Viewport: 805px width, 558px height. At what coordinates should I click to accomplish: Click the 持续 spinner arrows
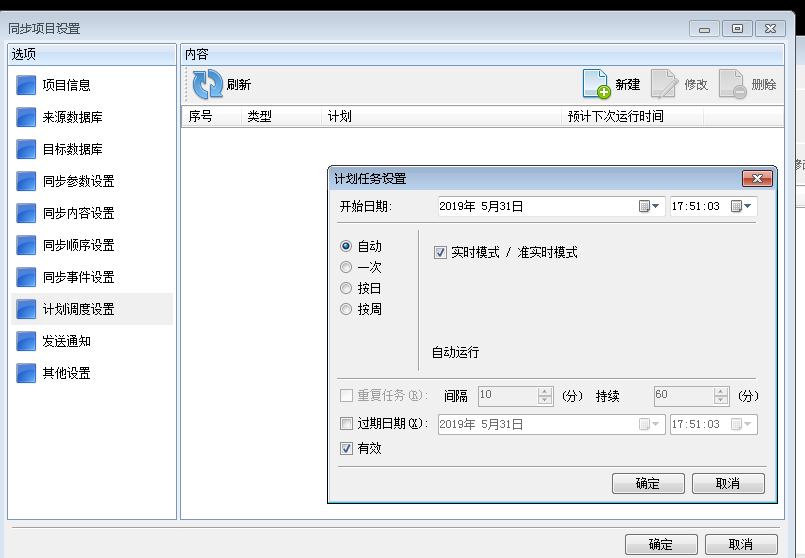click(x=721, y=396)
